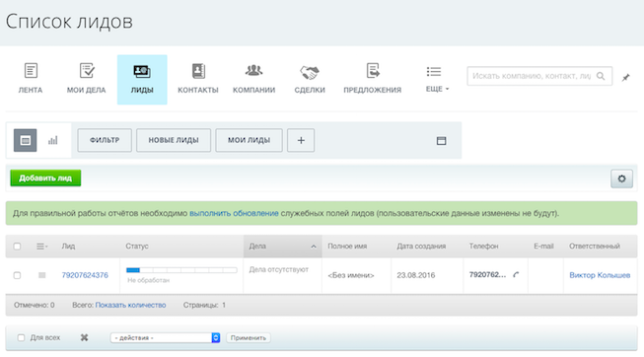Switch to list view mode

pos(25,140)
